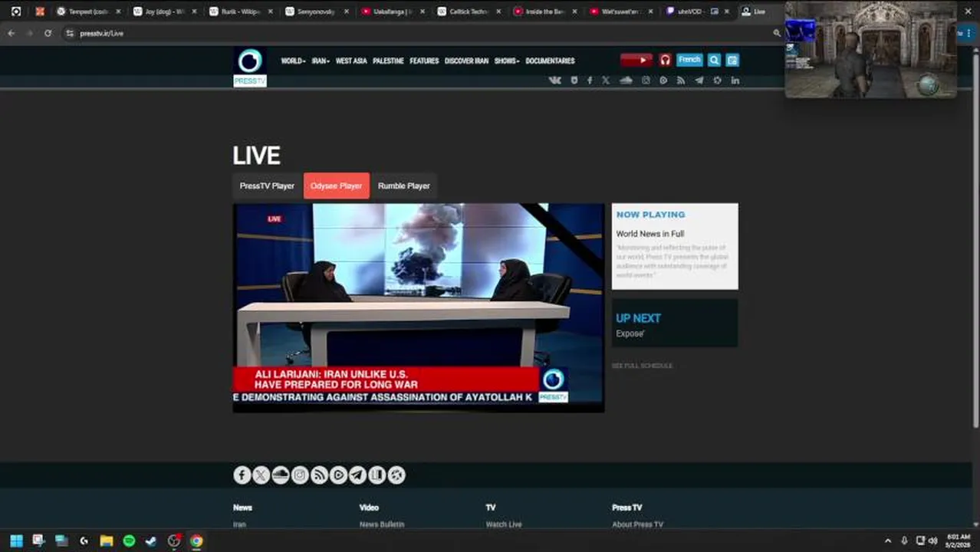The height and width of the screenshot is (552, 980).
Task: Switch to the Rumble Player tab
Action: (x=403, y=186)
